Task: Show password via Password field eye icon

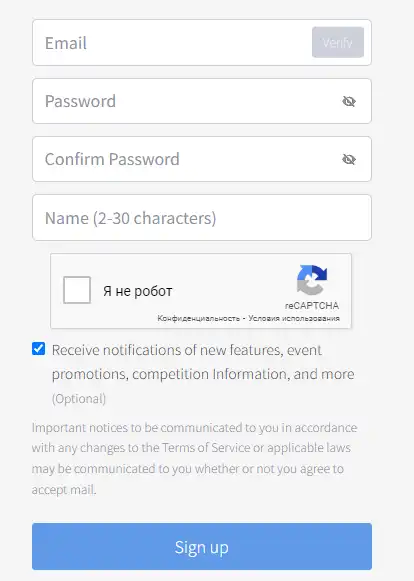Action: pyautogui.click(x=349, y=101)
